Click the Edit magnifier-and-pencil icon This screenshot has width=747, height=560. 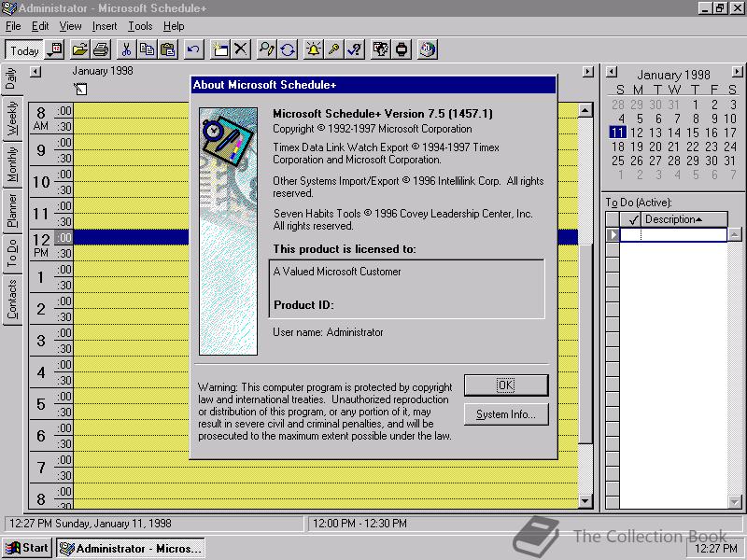(x=266, y=50)
